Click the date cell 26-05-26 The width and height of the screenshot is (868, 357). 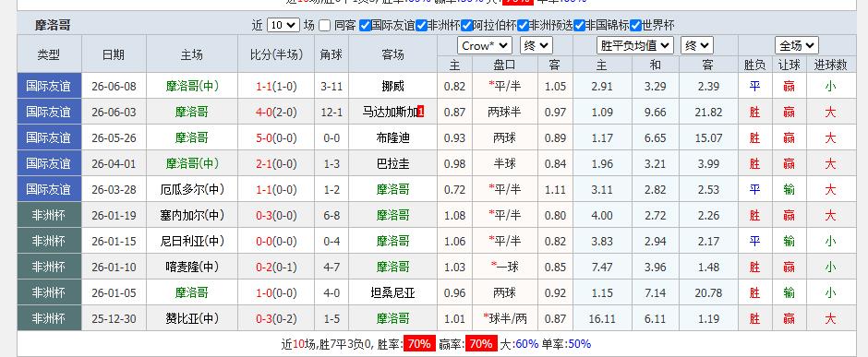click(114, 137)
